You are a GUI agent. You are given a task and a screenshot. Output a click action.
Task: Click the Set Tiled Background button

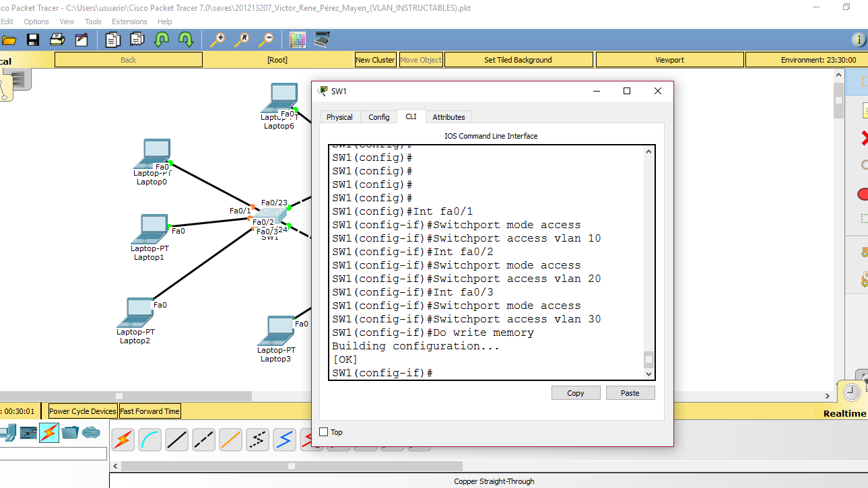pyautogui.click(x=518, y=60)
